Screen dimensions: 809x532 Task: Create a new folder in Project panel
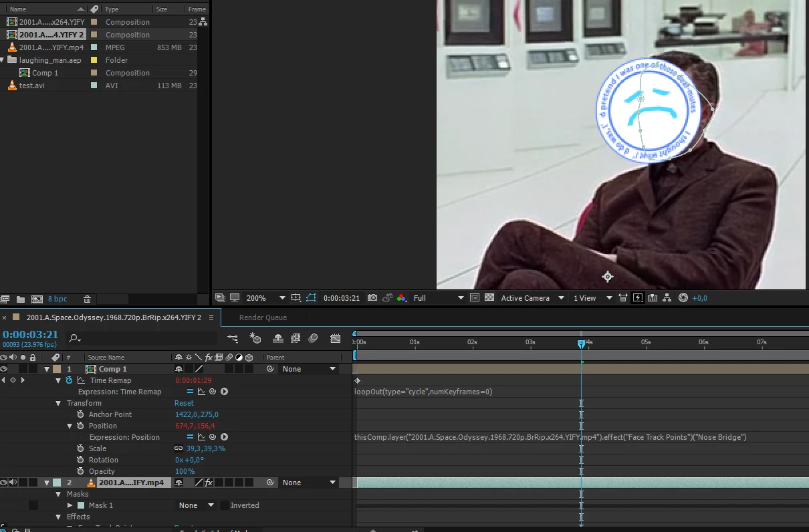tap(20, 299)
